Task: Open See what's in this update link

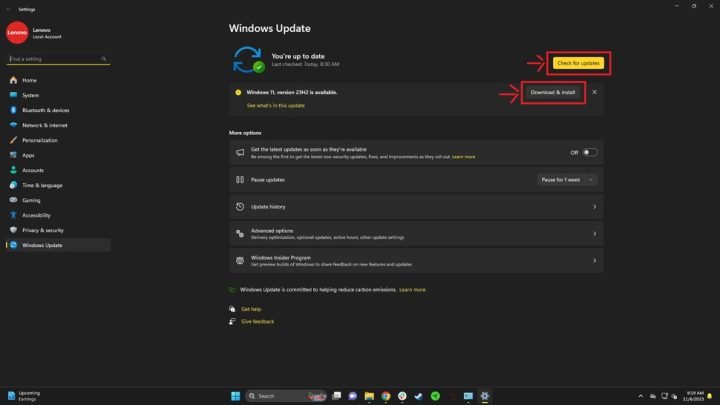Action: (x=276, y=105)
